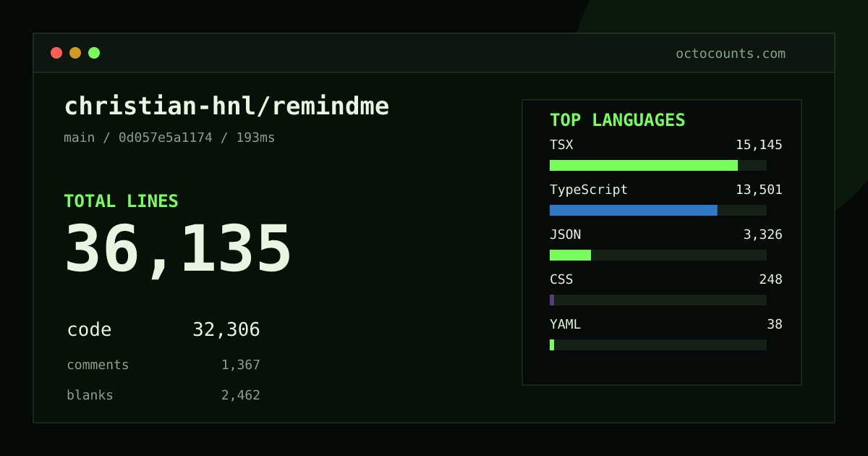
Task: Open the octocounts.com link
Action: click(x=731, y=54)
